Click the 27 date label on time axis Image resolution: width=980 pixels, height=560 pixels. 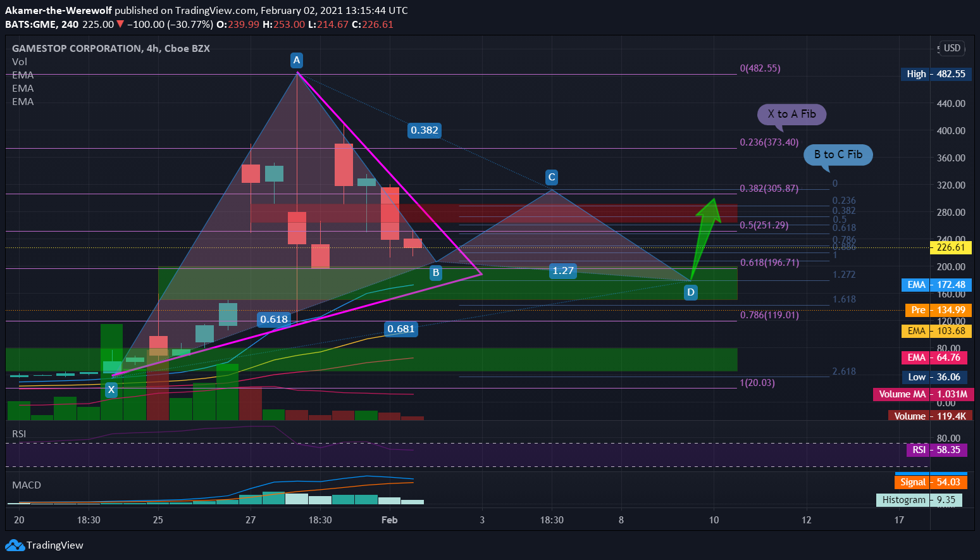pyautogui.click(x=251, y=520)
